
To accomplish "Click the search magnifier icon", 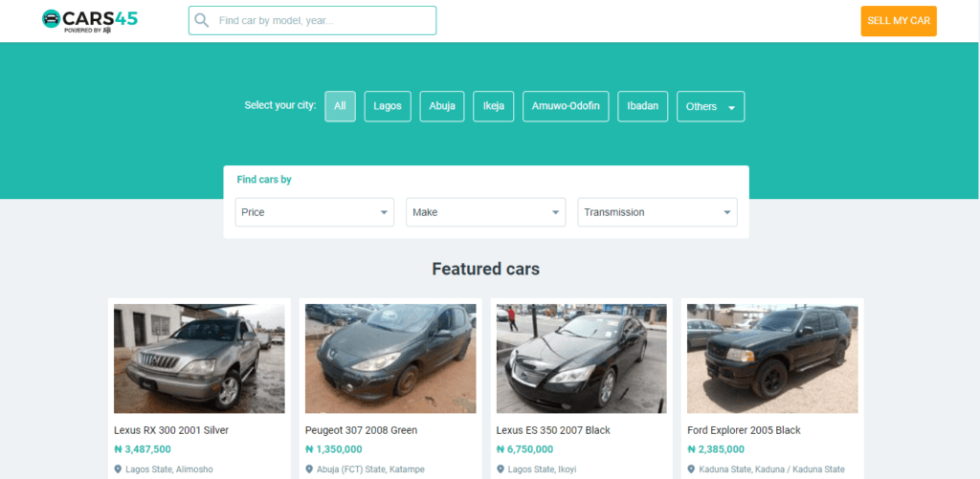I will [201, 21].
